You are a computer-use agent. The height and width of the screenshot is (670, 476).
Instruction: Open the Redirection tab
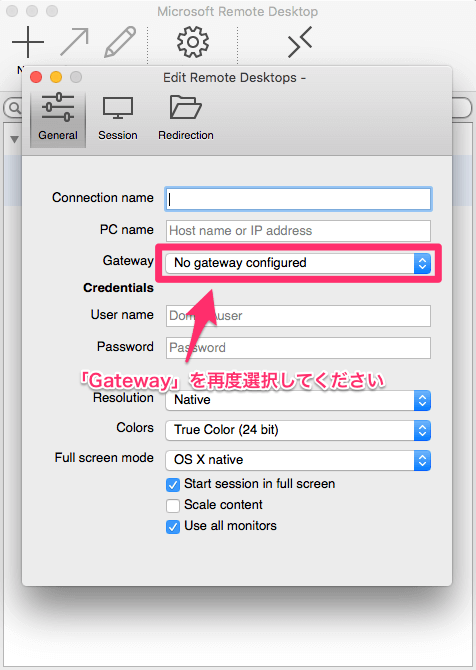[x=185, y=118]
